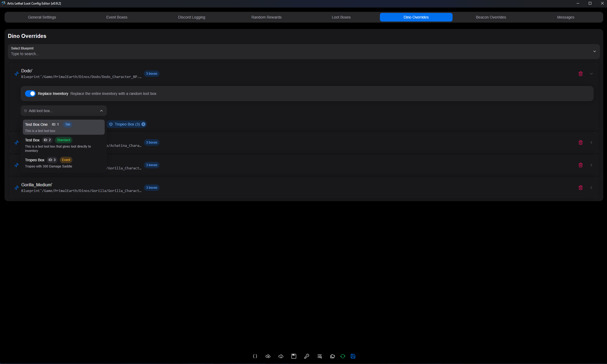Viewport: 607px width, 364px height.
Task: Click the key icon in bottom toolbar
Action: (x=307, y=356)
